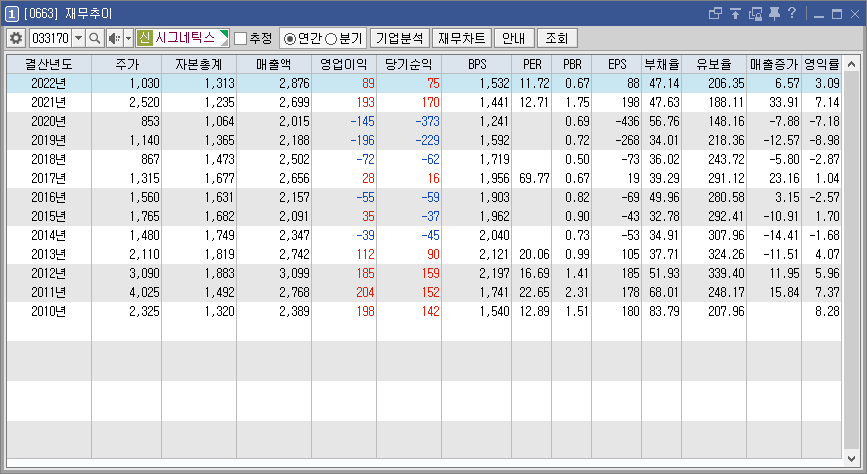The width and height of the screenshot is (867, 474).
Task: Open the settings gear icon
Action: pyautogui.click(x=16, y=38)
